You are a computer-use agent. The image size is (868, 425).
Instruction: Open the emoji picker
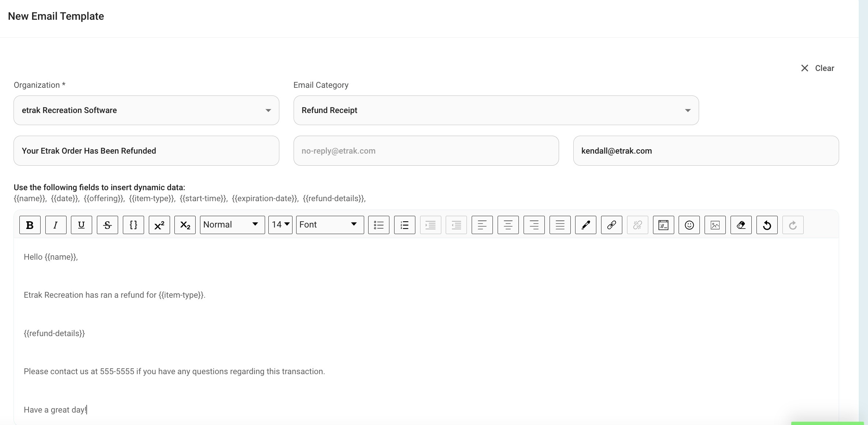[x=689, y=225]
